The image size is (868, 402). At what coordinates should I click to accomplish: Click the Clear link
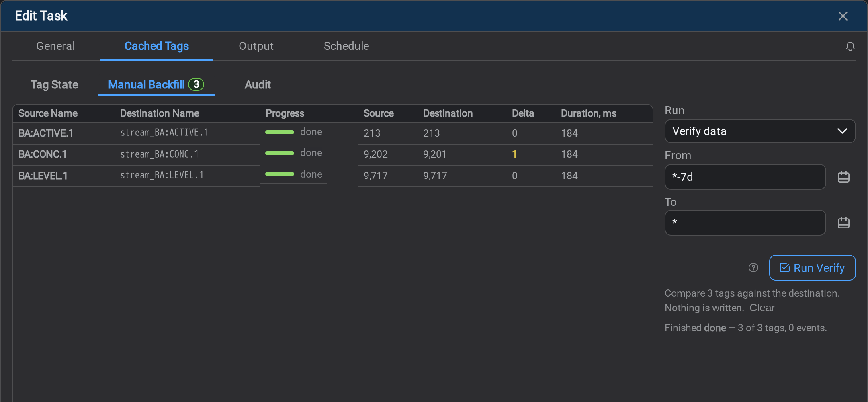point(762,308)
